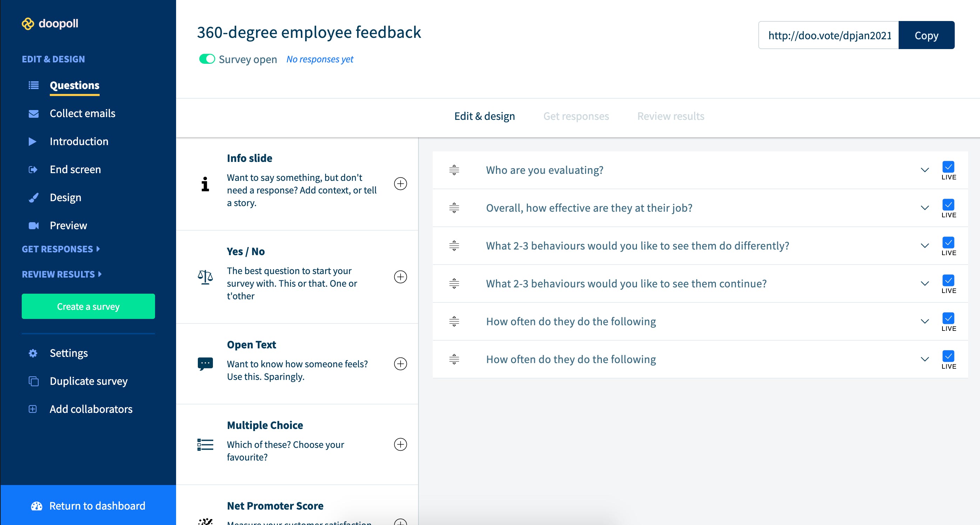Click the doopoll logo icon
The image size is (980, 525).
coord(28,23)
